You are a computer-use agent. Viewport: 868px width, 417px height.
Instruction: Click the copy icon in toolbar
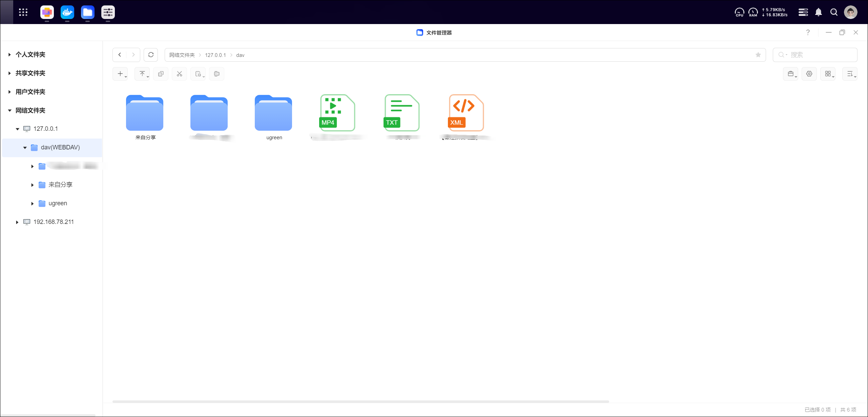(161, 74)
